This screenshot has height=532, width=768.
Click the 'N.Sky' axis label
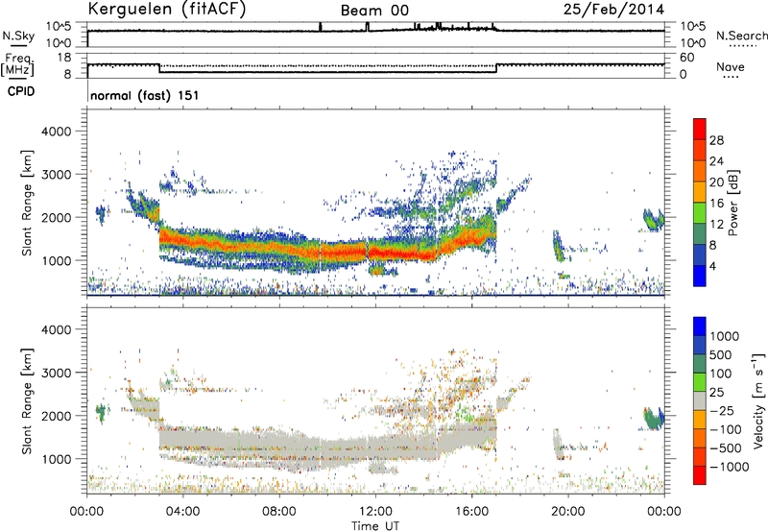click(x=18, y=36)
